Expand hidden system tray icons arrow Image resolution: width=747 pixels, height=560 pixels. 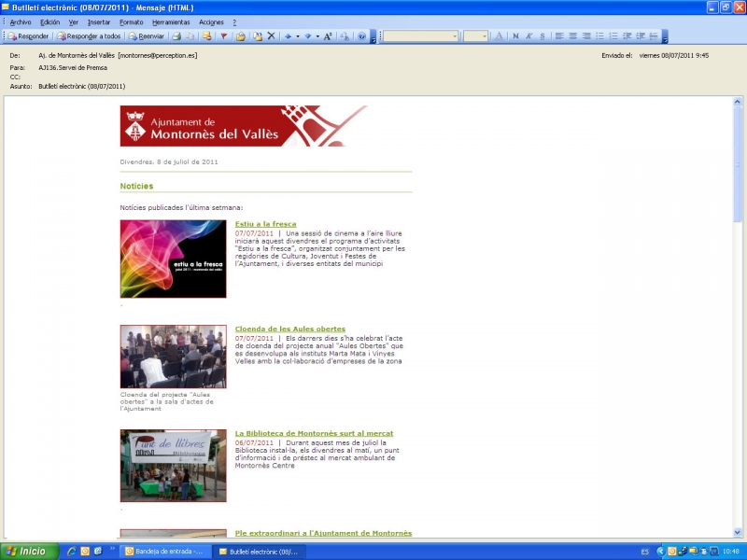click(660, 552)
